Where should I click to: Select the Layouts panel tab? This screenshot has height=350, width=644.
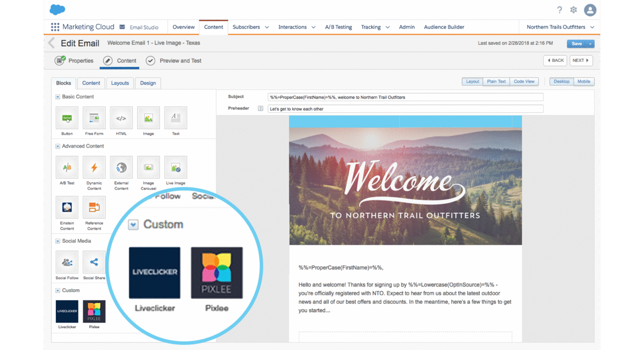(120, 83)
